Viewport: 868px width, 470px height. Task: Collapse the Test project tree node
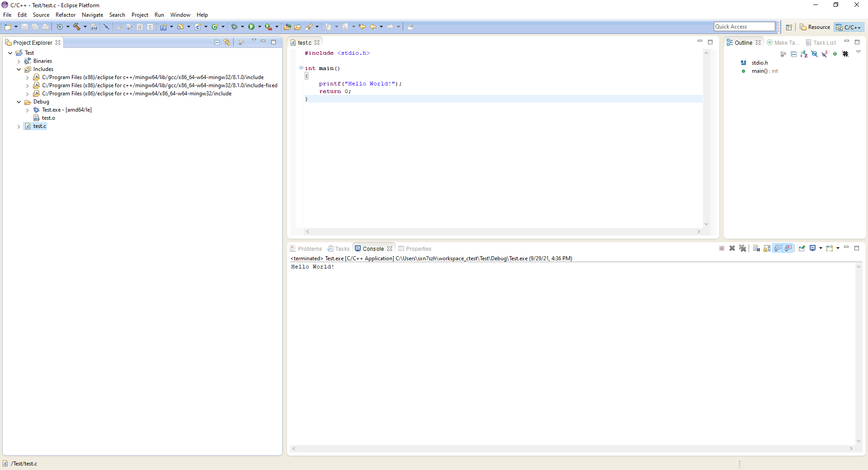pyautogui.click(x=10, y=53)
